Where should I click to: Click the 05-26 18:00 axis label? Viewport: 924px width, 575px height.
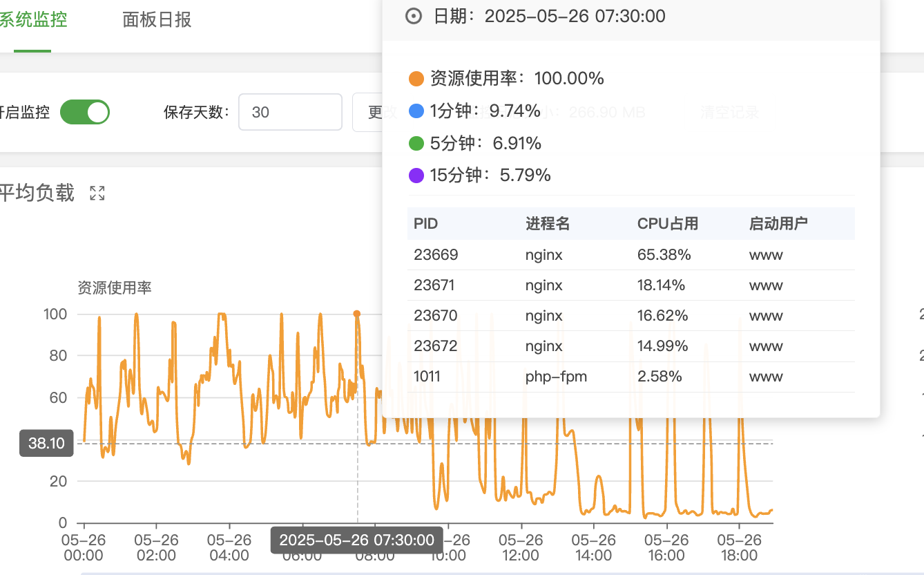(x=739, y=547)
